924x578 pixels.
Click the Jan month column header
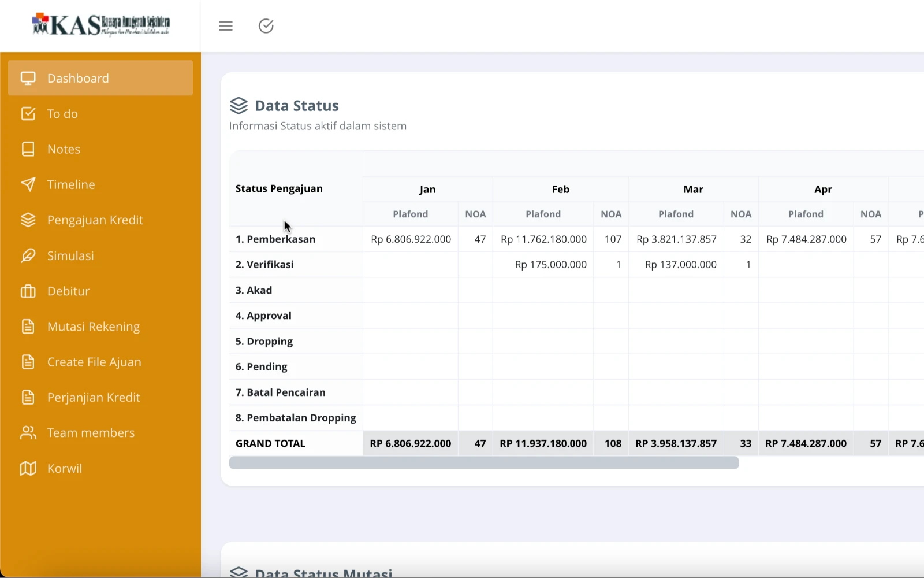pos(427,189)
